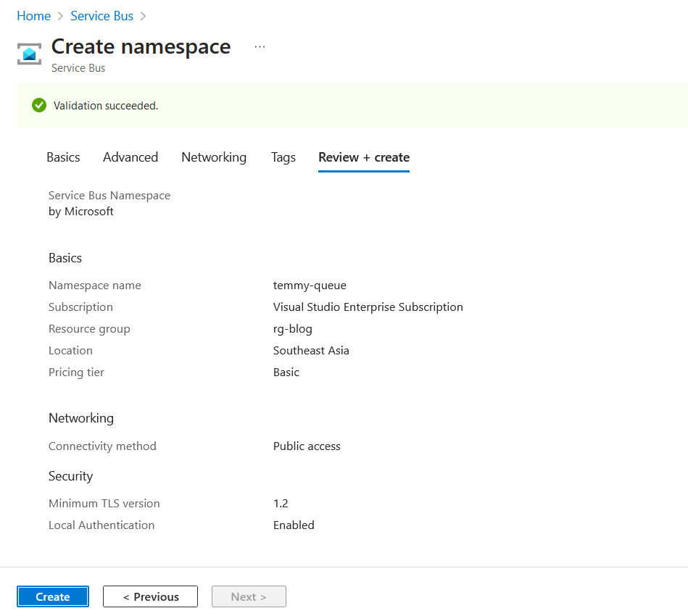Viewport: 688px width, 616px height.
Task: Open the Service Bus breadcrumb link
Action: [101, 16]
